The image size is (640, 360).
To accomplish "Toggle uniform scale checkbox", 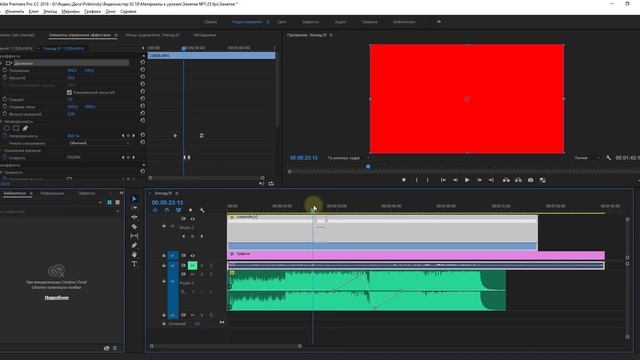I will coord(69,93).
